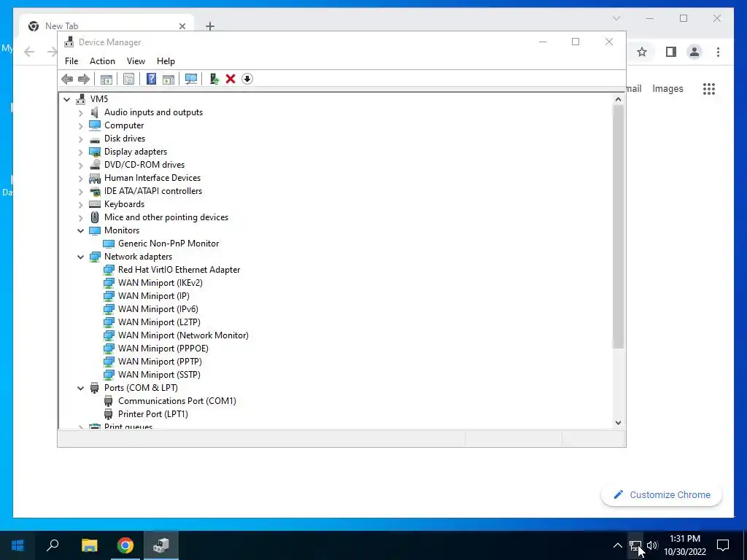
Task: Open Properties via the toolbar icon
Action: (x=128, y=79)
